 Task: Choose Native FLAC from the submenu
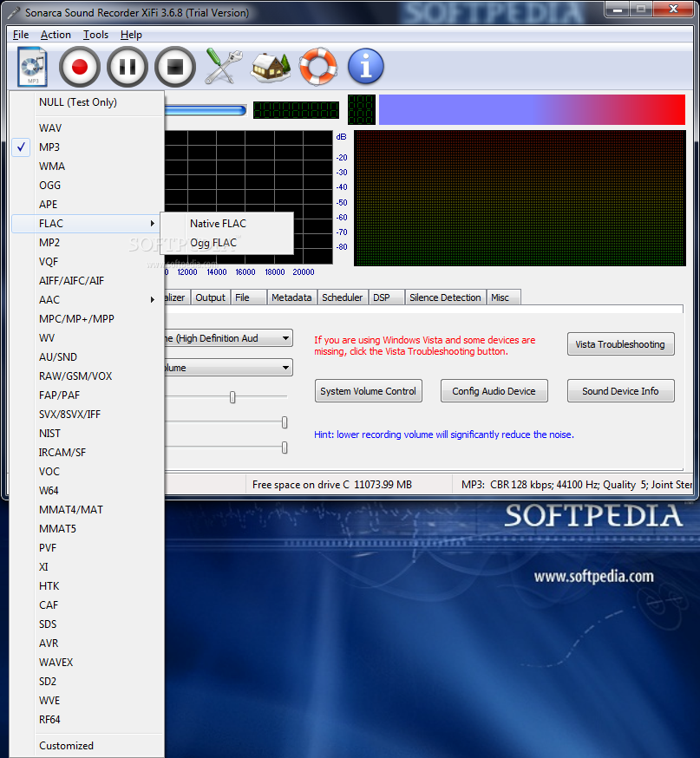(x=226, y=224)
